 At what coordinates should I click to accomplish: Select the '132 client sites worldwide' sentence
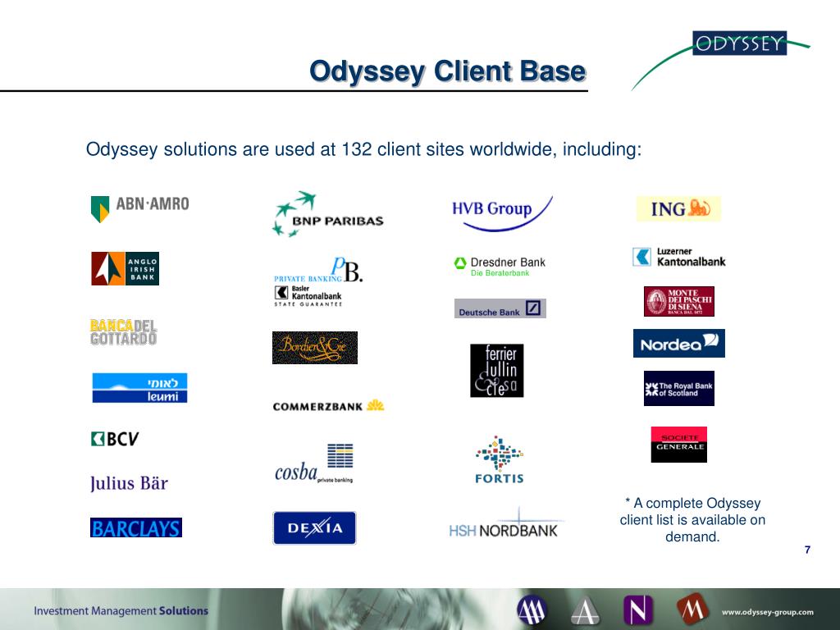point(363,149)
